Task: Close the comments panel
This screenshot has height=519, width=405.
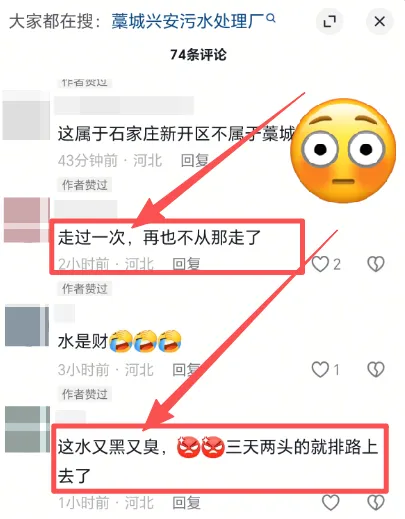Action: [380, 22]
